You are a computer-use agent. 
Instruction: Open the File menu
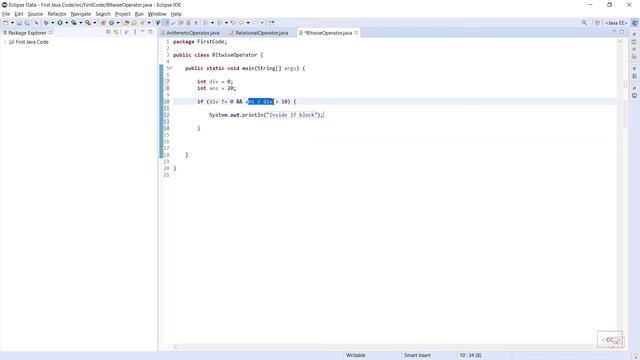pos(6,14)
